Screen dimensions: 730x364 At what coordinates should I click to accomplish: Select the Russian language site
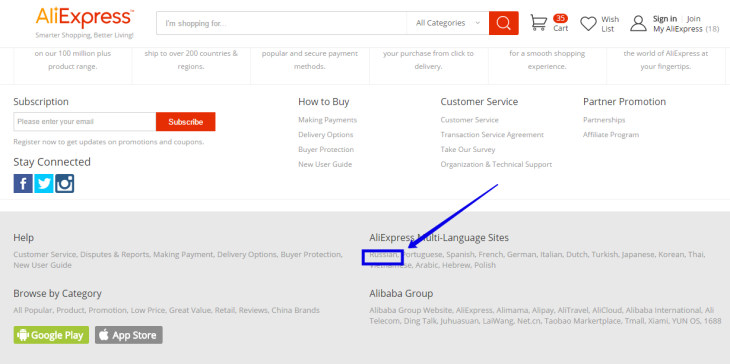(x=383, y=255)
